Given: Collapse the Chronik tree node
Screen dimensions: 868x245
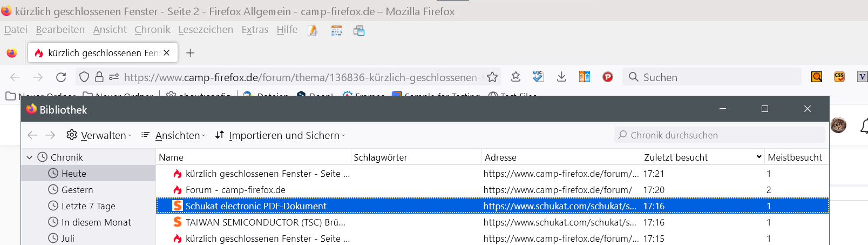Looking at the screenshot, I should tap(30, 157).
